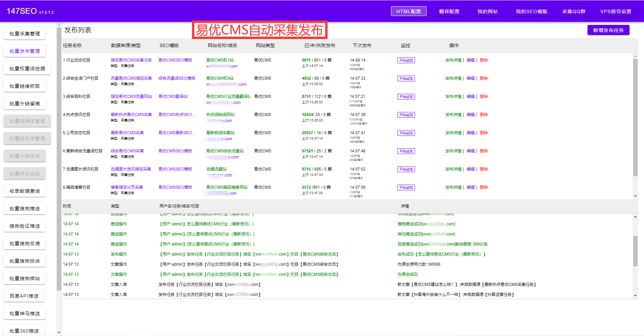Click sidebar scrollbar down arrow
This screenshot has width=644, height=336.
[x=59, y=333]
